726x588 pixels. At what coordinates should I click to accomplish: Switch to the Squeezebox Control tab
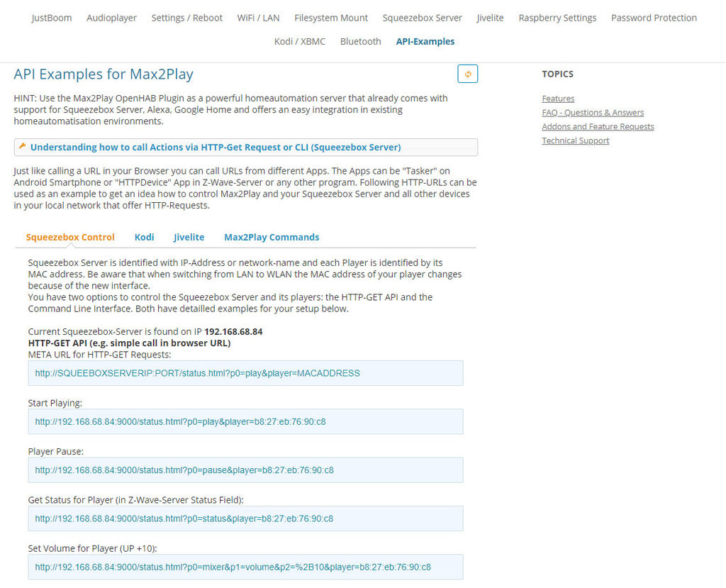coord(70,237)
